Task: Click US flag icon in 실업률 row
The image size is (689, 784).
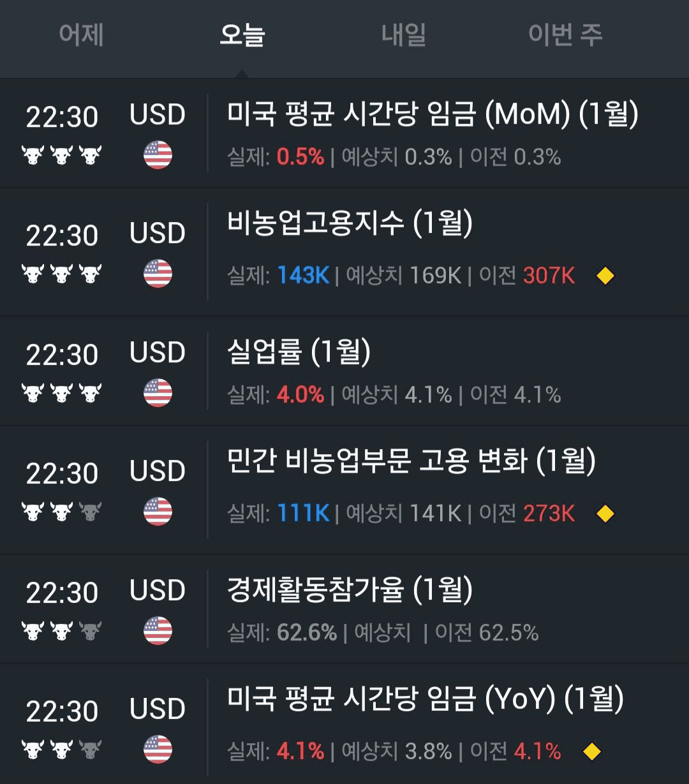Action: click(158, 393)
